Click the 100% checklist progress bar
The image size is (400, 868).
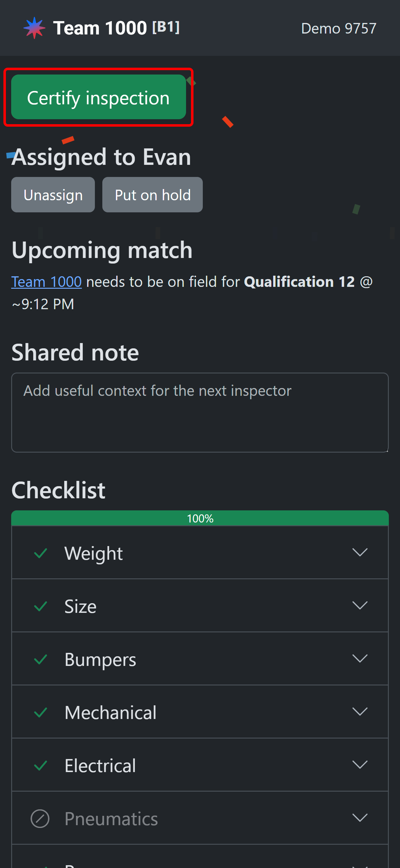tap(200, 518)
